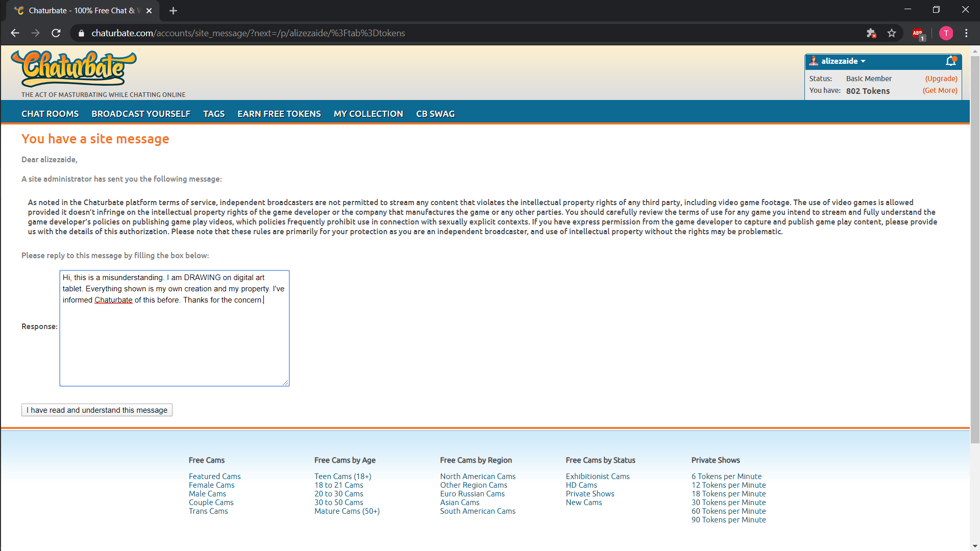Open the Chrome profile avatar

tap(946, 33)
